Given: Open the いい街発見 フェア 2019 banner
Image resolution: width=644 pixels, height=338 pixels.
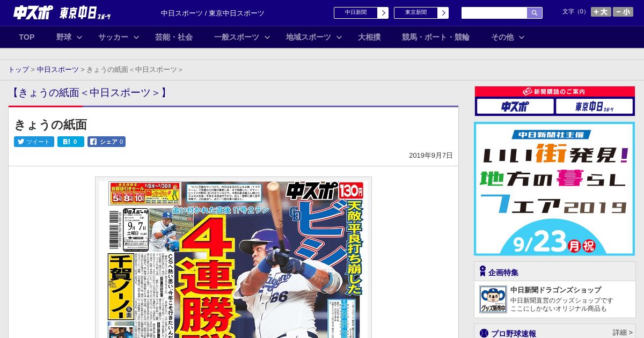Looking at the screenshot, I should (554, 189).
